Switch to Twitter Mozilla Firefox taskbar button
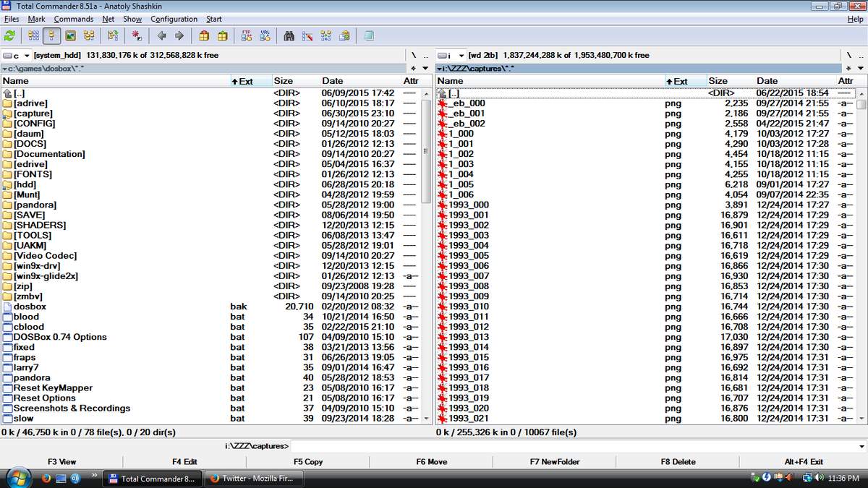The width and height of the screenshot is (868, 488). tap(255, 478)
